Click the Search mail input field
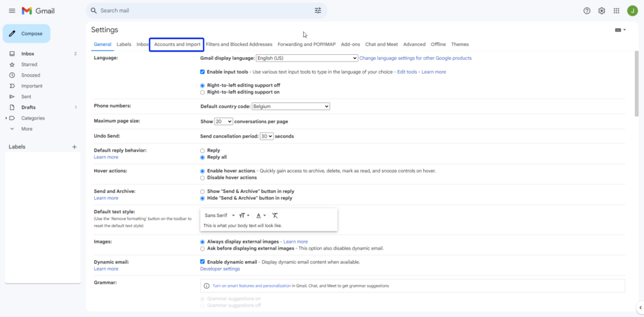 [201, 11]
